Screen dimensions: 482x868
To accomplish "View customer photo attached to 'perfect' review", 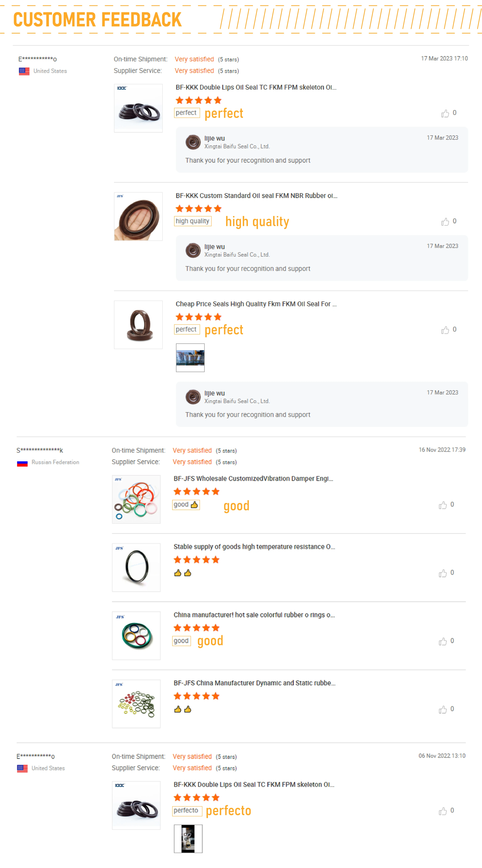I will [x=190, y=357].
